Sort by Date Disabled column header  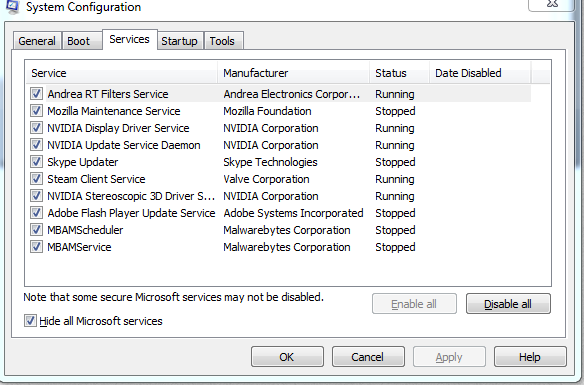click(480, 73)
